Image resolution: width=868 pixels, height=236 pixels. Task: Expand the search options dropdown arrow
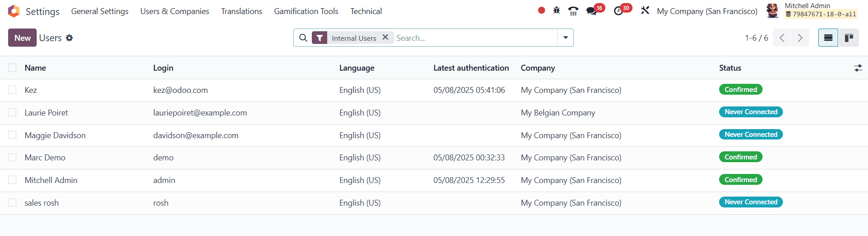click(565, 38)
